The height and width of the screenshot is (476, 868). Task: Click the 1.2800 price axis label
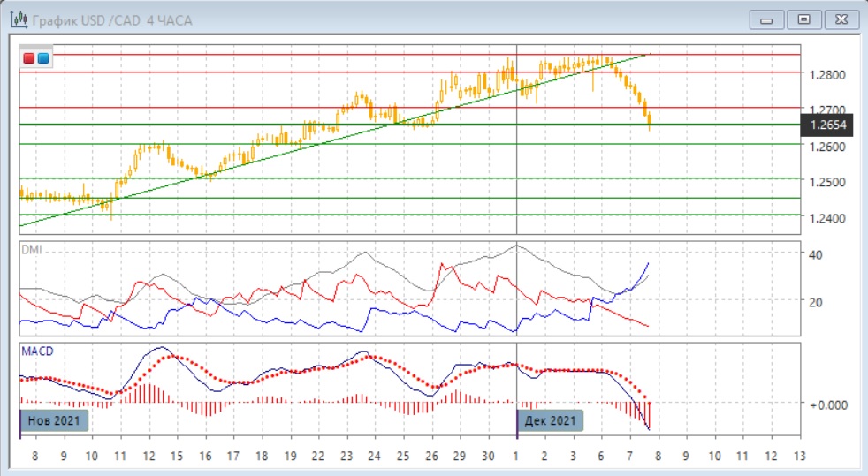(x=826, y=75)
